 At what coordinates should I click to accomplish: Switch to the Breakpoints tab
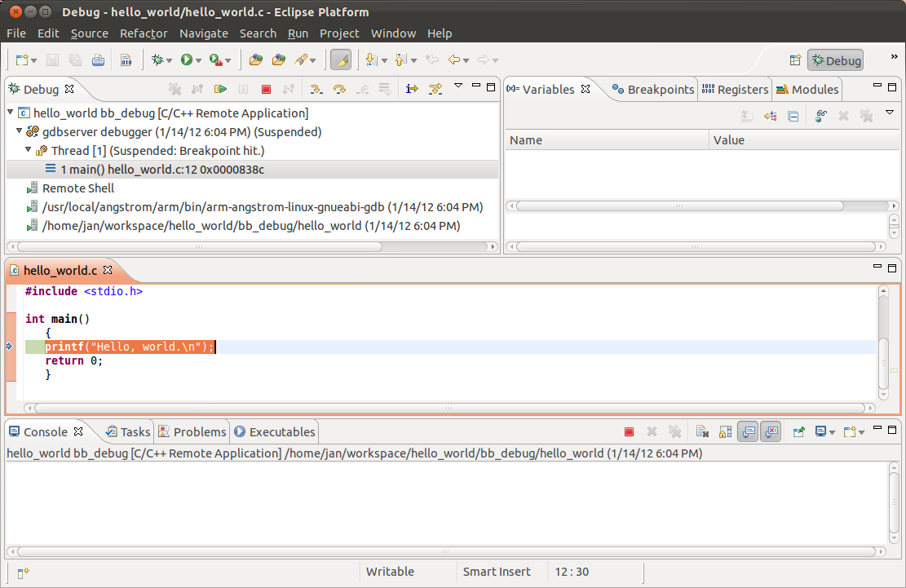point(653,90)
